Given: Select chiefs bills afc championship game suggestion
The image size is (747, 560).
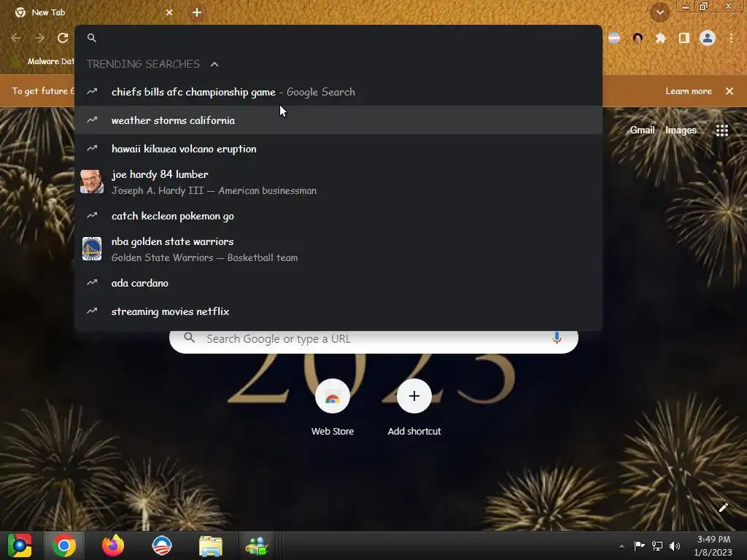Looking at the screenshot, I should click(338, 92).
